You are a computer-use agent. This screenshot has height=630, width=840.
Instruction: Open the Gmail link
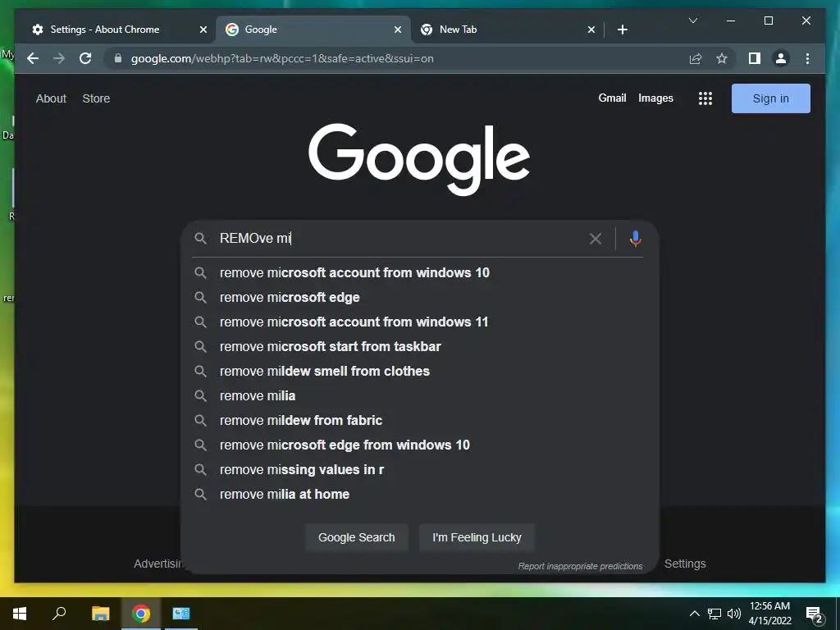point(612,98)
